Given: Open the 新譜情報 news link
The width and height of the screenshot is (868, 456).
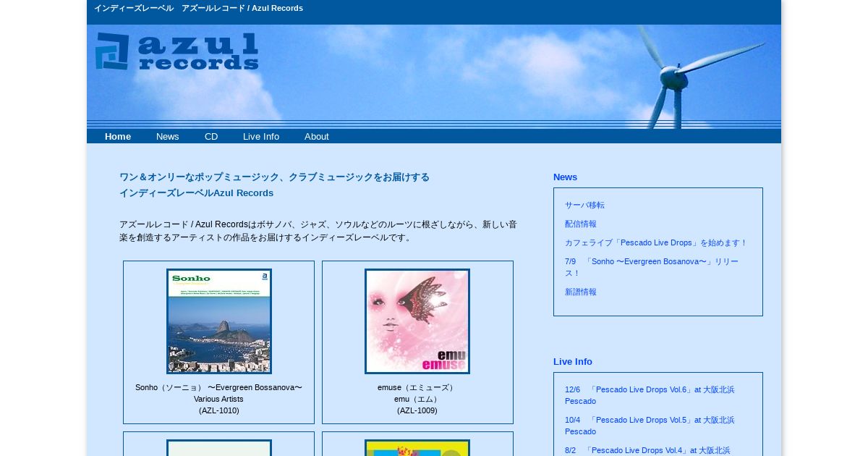Looking at the screenshot, I should pos(581,292).
